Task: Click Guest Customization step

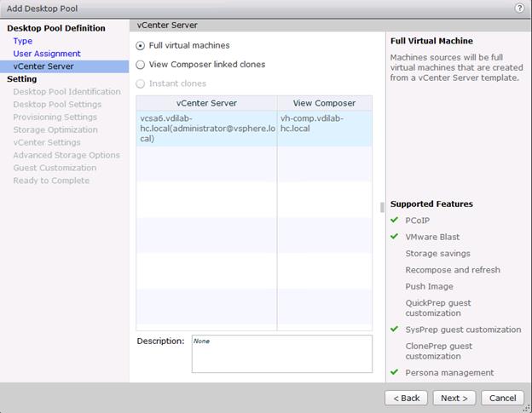Action: [x=55, y=168]
